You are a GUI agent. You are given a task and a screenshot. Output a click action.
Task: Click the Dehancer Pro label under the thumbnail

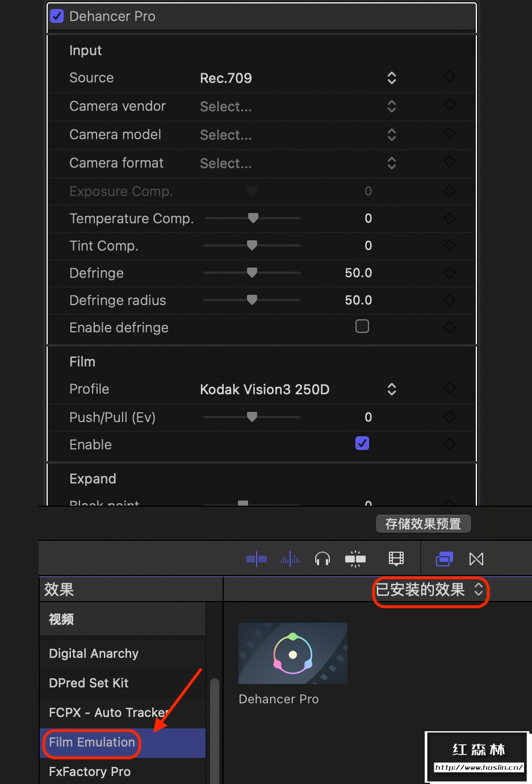(279, 699)
